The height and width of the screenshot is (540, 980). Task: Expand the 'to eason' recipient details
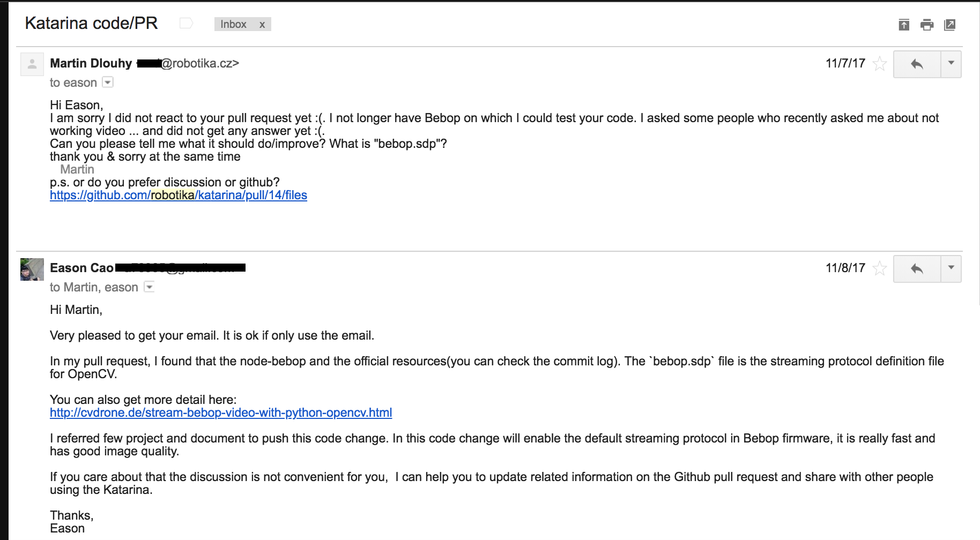tap(108, 82)
